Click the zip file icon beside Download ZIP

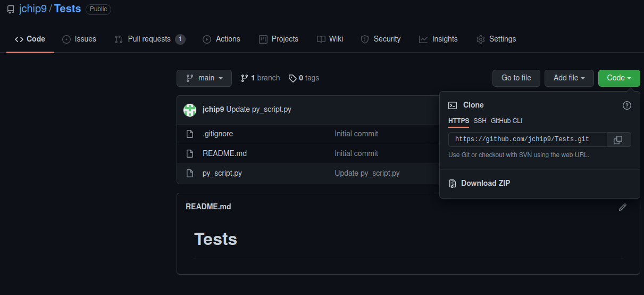[x=453, y=184]
